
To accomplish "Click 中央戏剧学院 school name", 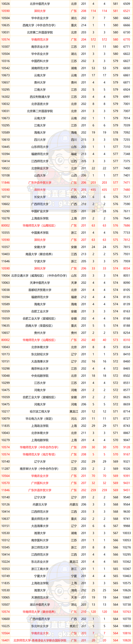I will pyautogui.click(x=40, y=376).
